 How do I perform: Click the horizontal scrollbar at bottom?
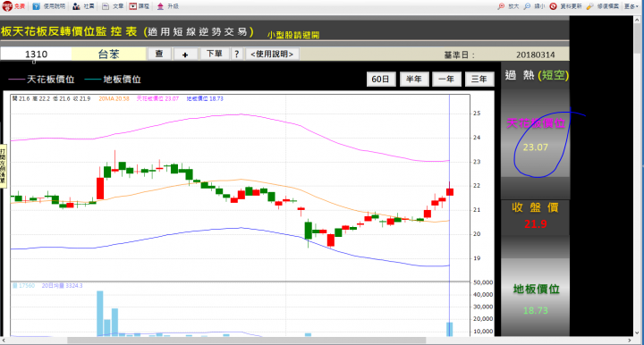pos(317,341)
